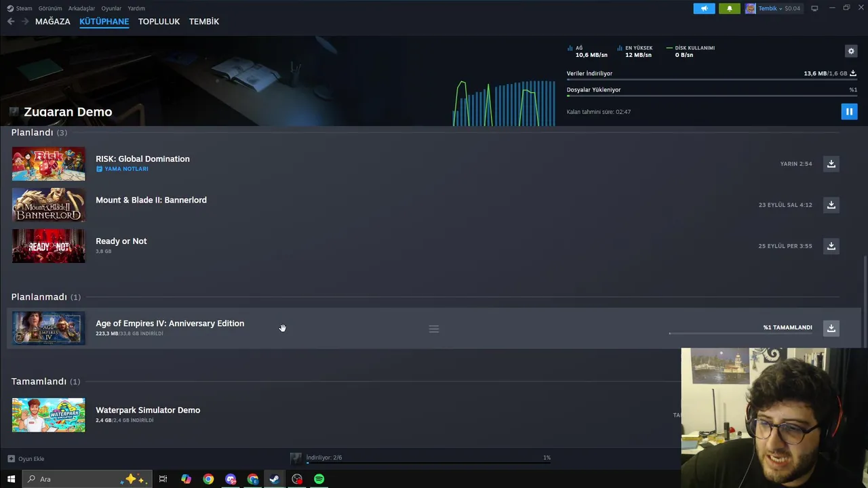Open the notifications bell icon
The width and height of the screenshot is (868, 488).
(x=730, y=8)
